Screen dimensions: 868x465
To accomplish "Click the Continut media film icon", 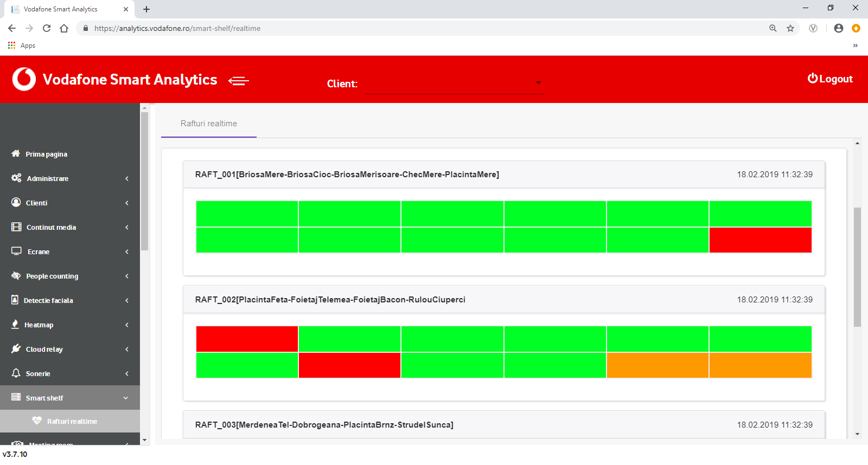I will click(x=16, y=227).
